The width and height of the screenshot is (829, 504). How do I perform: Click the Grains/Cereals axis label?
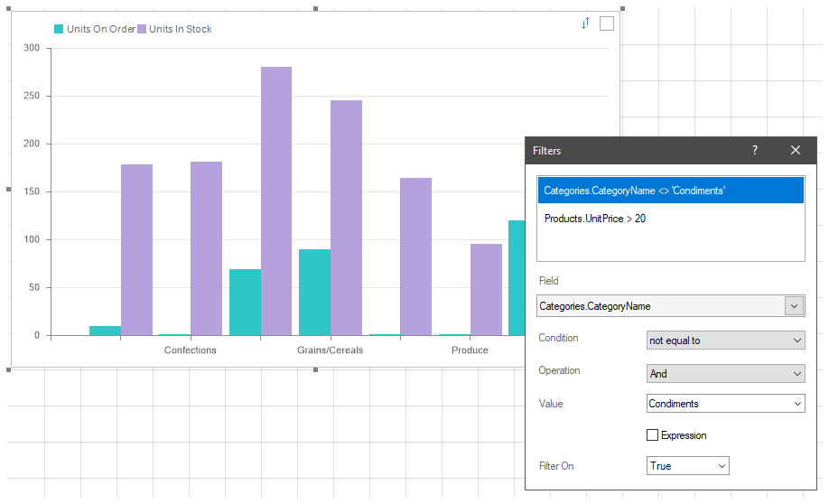tap(330, 350)
